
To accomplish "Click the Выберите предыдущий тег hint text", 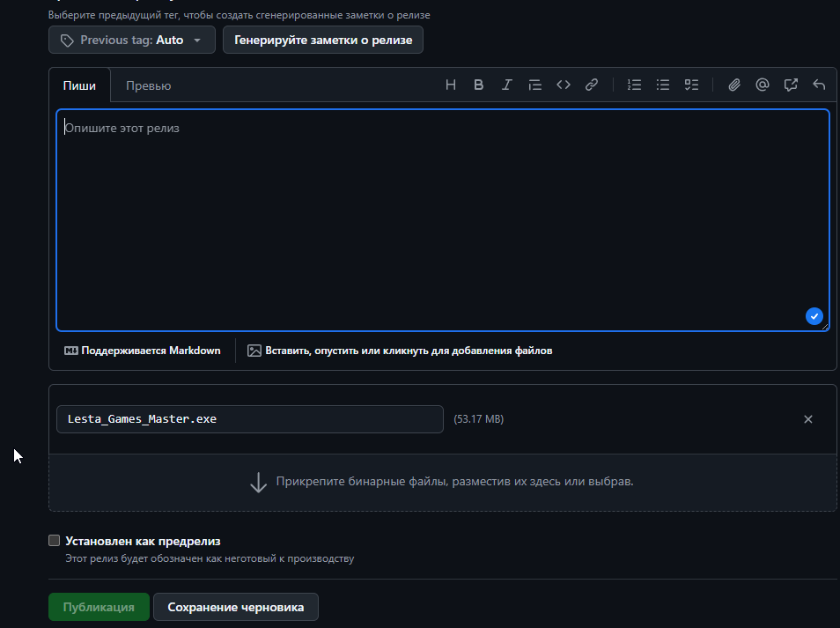I will [239, 15].
